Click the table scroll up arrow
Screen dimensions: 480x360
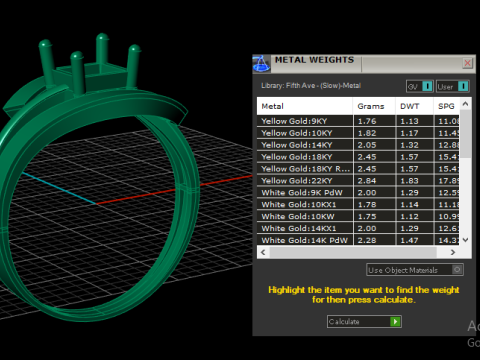pyautogui.click(x=465, y=104)
